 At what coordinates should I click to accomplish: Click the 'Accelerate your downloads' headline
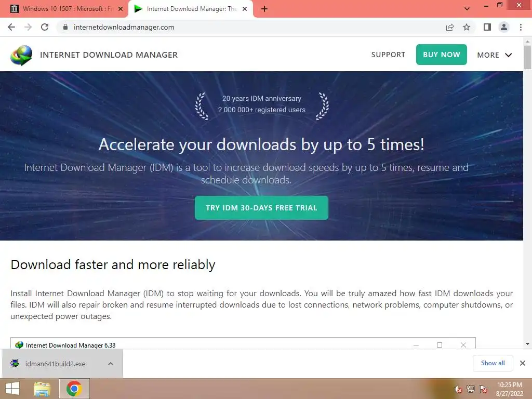click(x=261, y=144)
